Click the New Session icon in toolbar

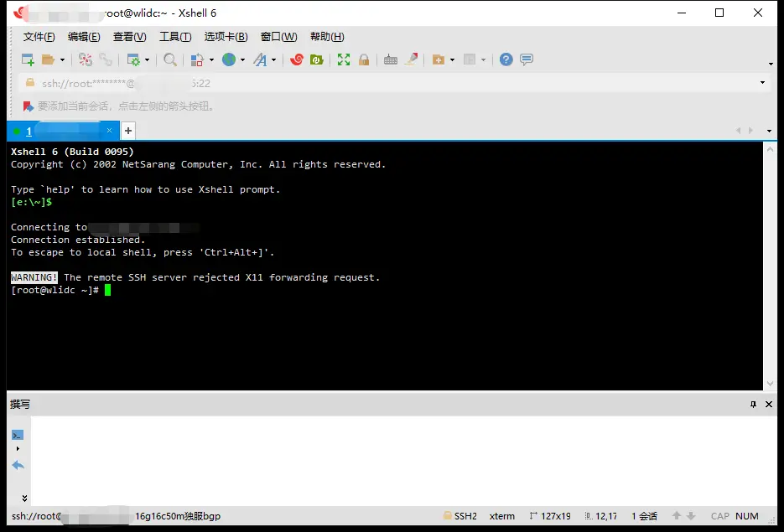click(28, 59)
